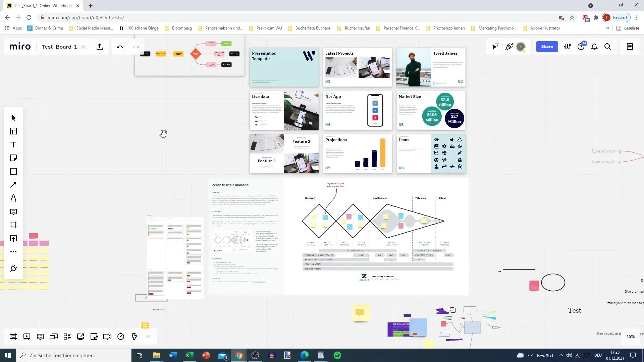Bookmark this page with star icon
Image resolution: width=644 pixels, height=362 pixels.
pos(572,17)
